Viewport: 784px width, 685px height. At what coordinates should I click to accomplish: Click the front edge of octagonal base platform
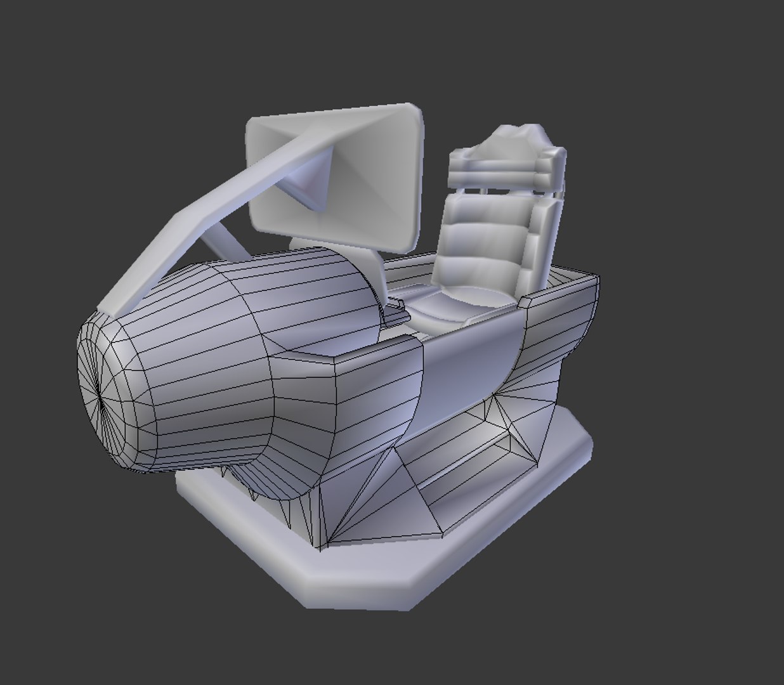coord(355,590)
